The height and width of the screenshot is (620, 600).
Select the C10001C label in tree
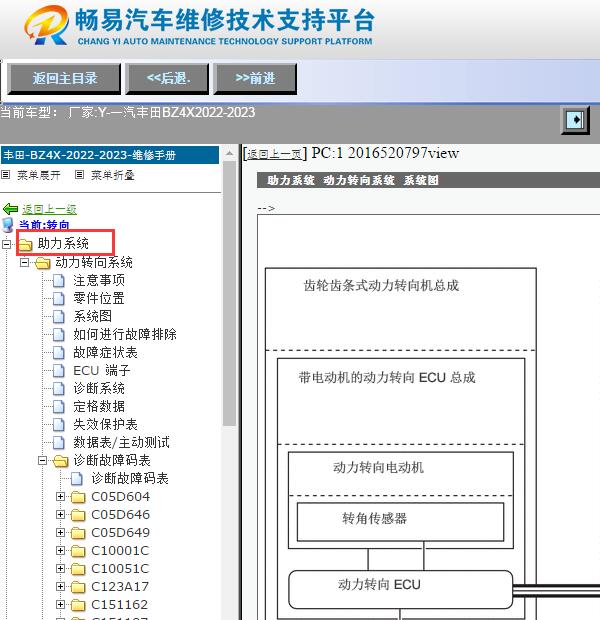[x=120, y=550]
